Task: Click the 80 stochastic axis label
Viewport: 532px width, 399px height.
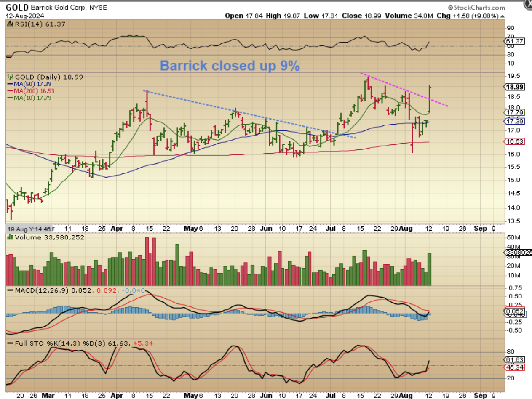Action: [x=511, y=352]
